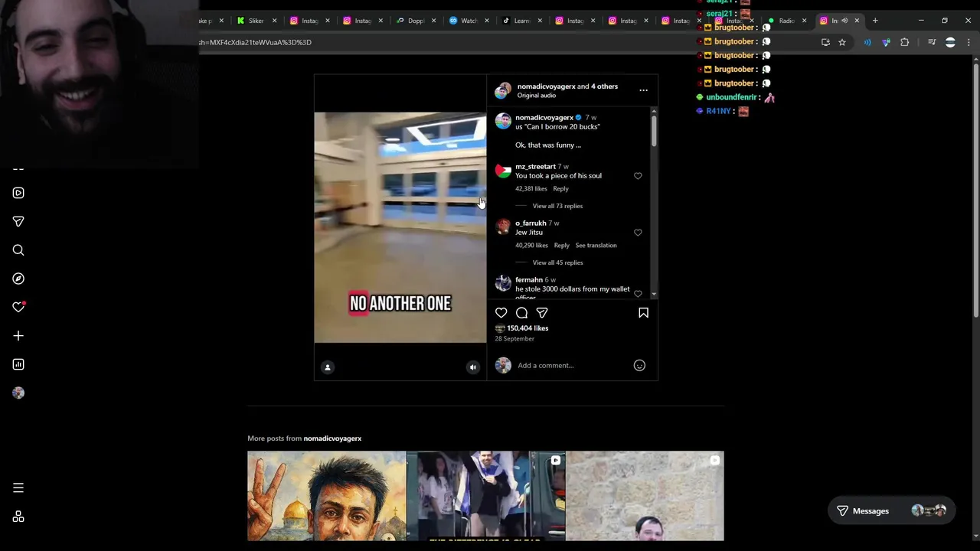Viewport: 980px width, 551px height.
Task: View the 150,404 likes list
Action: coord(528,328)
